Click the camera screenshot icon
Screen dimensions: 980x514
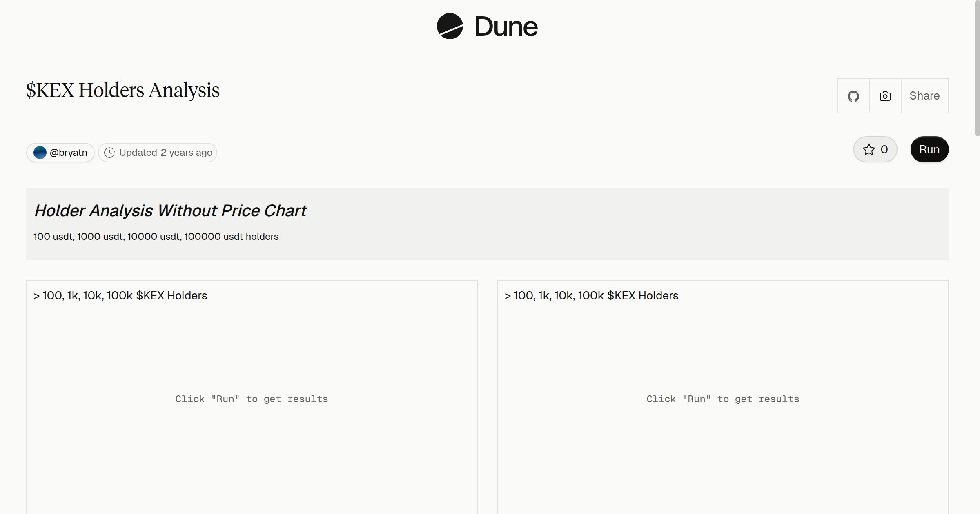pos(885,96)
